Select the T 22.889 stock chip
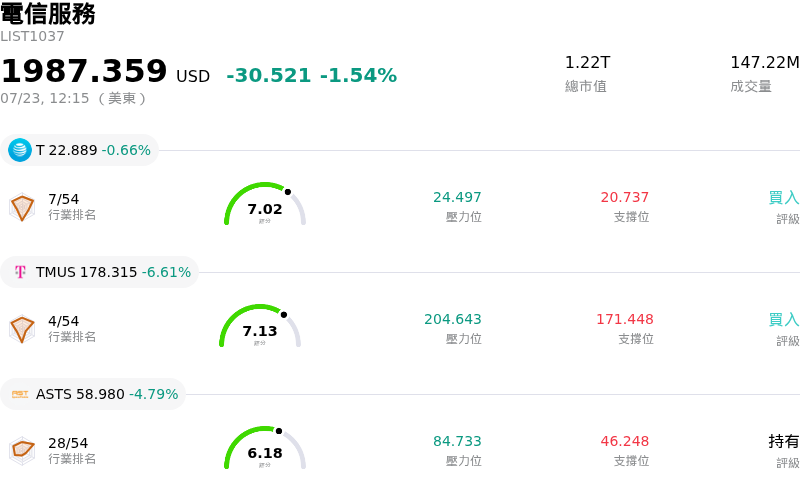Image resolution: width=800 pixels, height=488 pixels. 80,150
